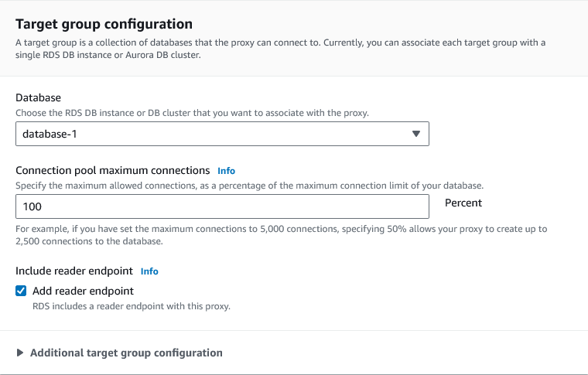Click the 'Specify the maximum allowed connections' hint
The height and width of the screenshot is (375, 588).
tap(249, 186)
